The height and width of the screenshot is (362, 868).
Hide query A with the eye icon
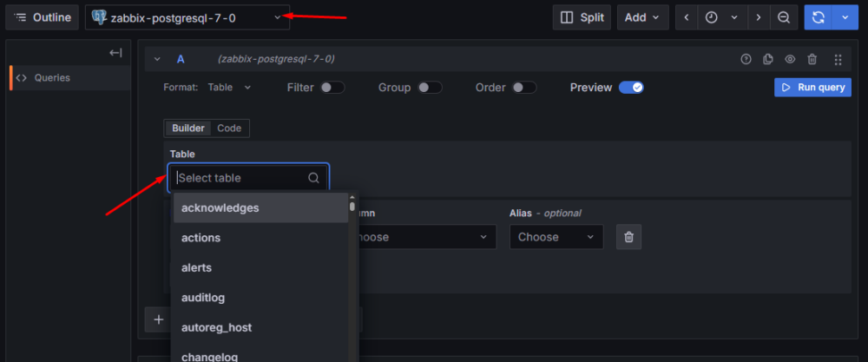[x=790, y=59]
